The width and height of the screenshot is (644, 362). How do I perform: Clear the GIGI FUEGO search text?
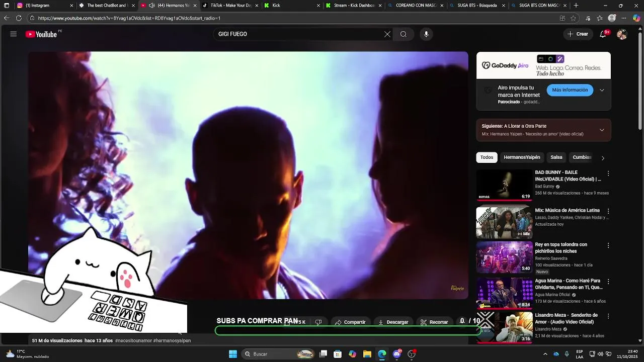tap(387, 34)
